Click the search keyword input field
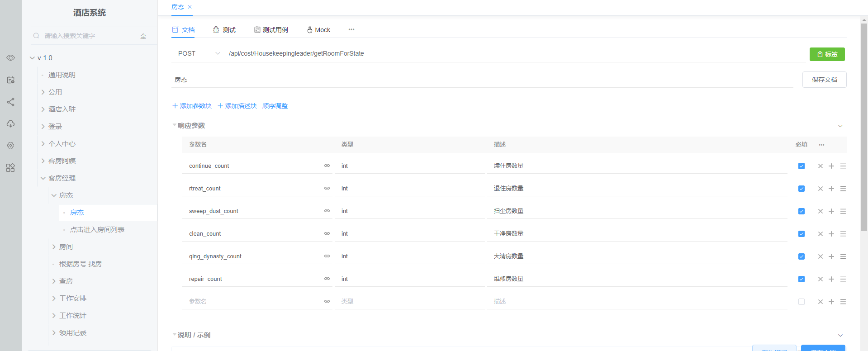 click(x=88, y=36)
